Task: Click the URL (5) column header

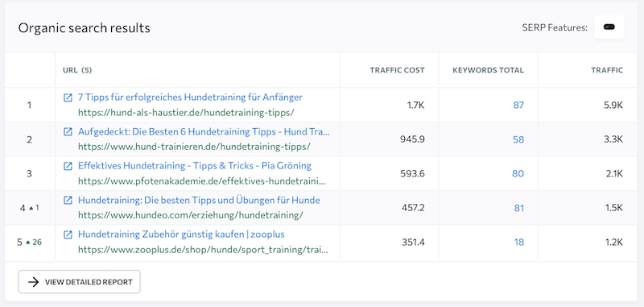Action: [77, 70]
